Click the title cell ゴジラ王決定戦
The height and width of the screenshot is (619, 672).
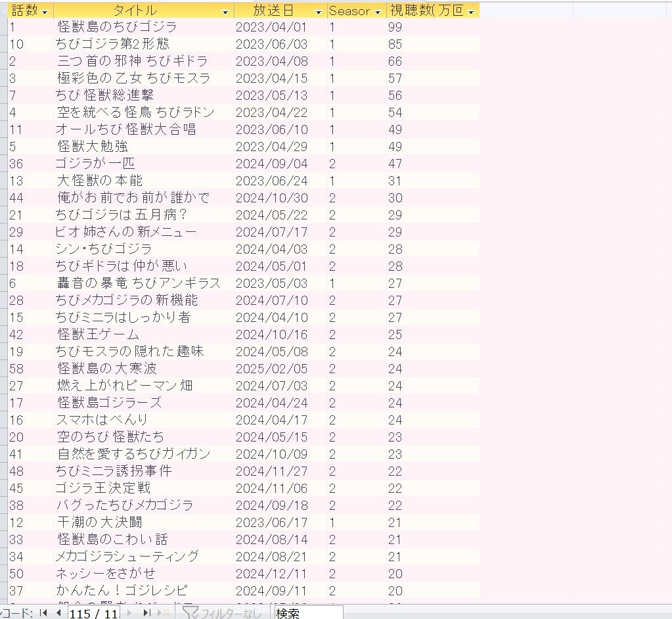(x=144, y=488)
